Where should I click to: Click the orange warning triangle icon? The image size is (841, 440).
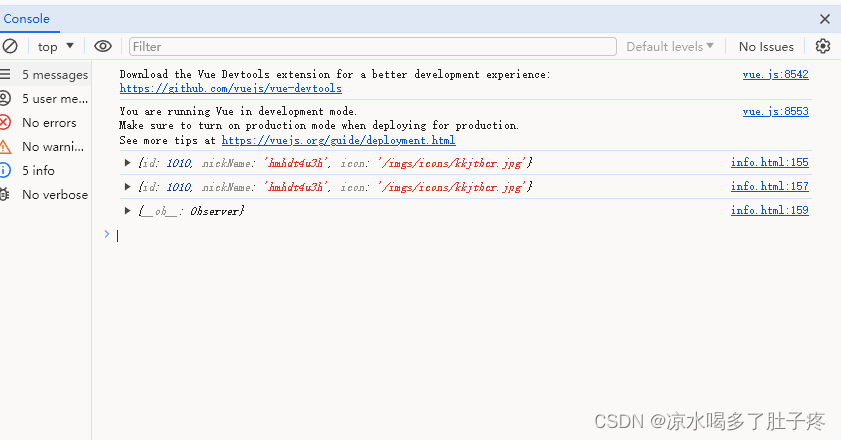(x=5, y=146)
